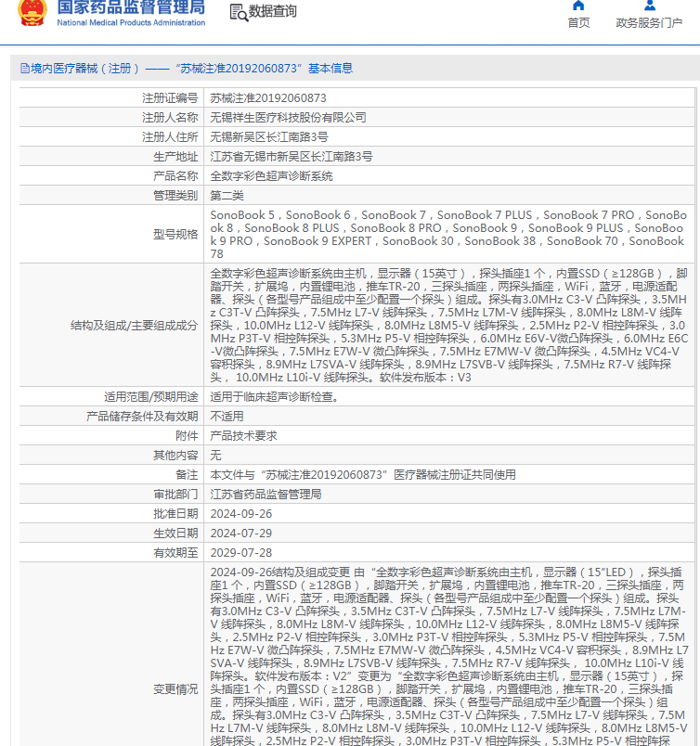Go to 首页 home icon
The image size is (700, 746).
pyautogui.click(x=578, y=6)
